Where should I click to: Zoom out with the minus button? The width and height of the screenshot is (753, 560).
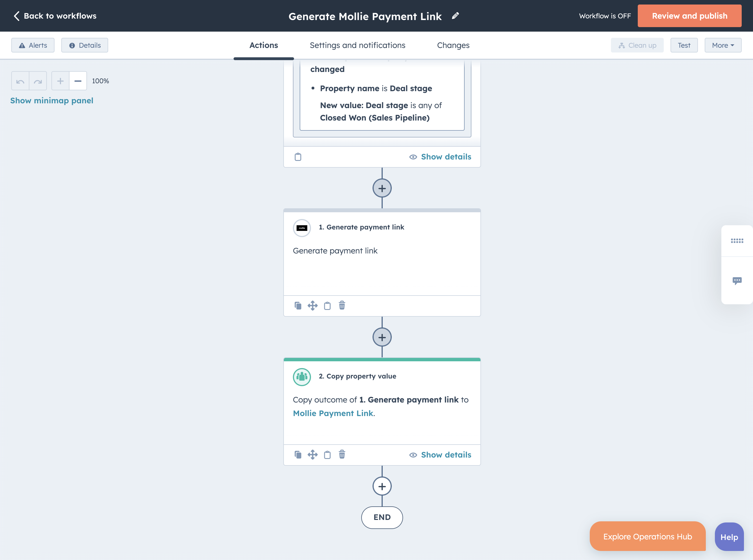tap(78, 81)
